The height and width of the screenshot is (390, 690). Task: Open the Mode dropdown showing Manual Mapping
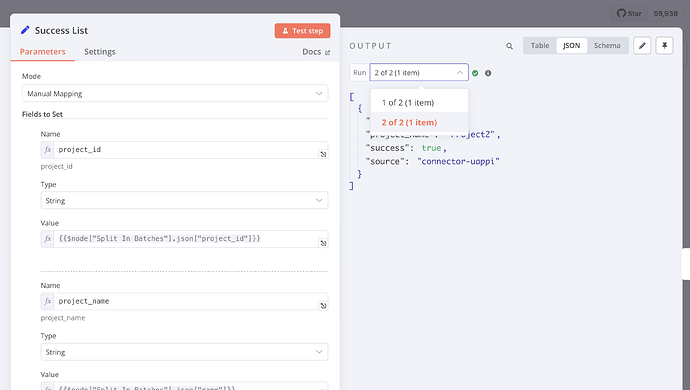175,93
